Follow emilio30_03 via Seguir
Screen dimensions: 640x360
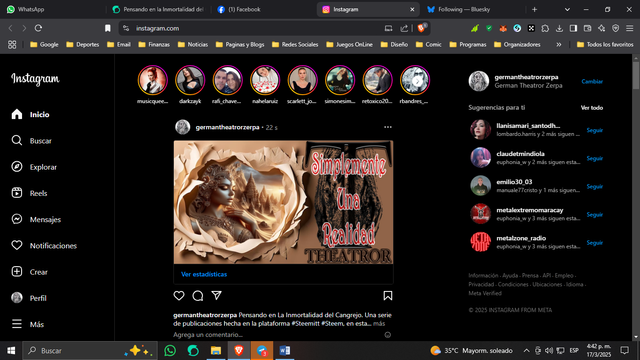click(x=595, y=187)
